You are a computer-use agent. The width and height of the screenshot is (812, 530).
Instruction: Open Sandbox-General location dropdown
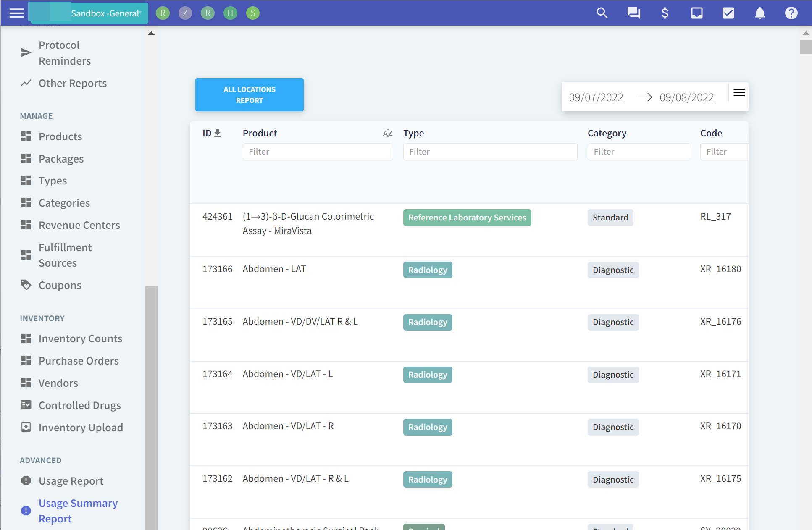[x=88, y=13]
